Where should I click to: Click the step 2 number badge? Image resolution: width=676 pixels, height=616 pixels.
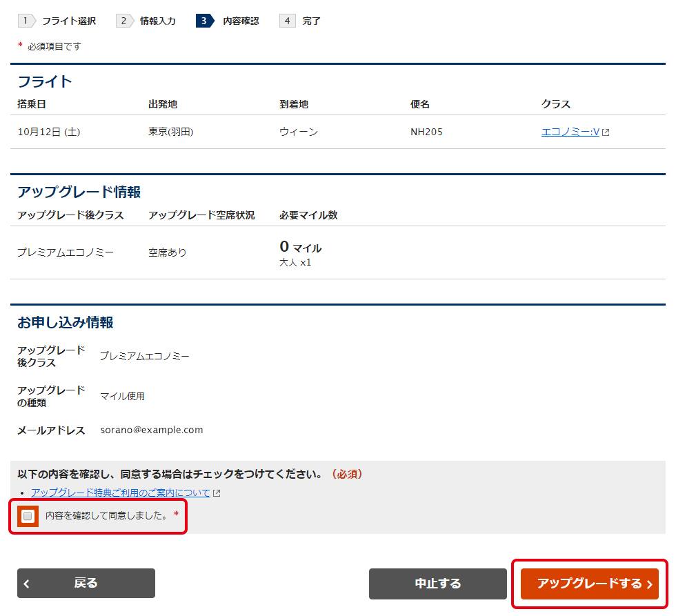click(123, 21)
